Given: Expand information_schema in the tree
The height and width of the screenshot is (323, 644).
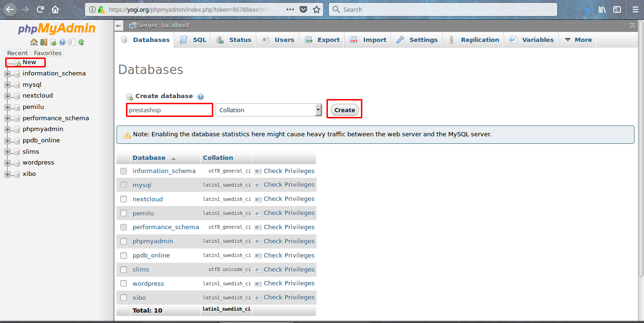Looking at the screenshot, I should point(7,74).
